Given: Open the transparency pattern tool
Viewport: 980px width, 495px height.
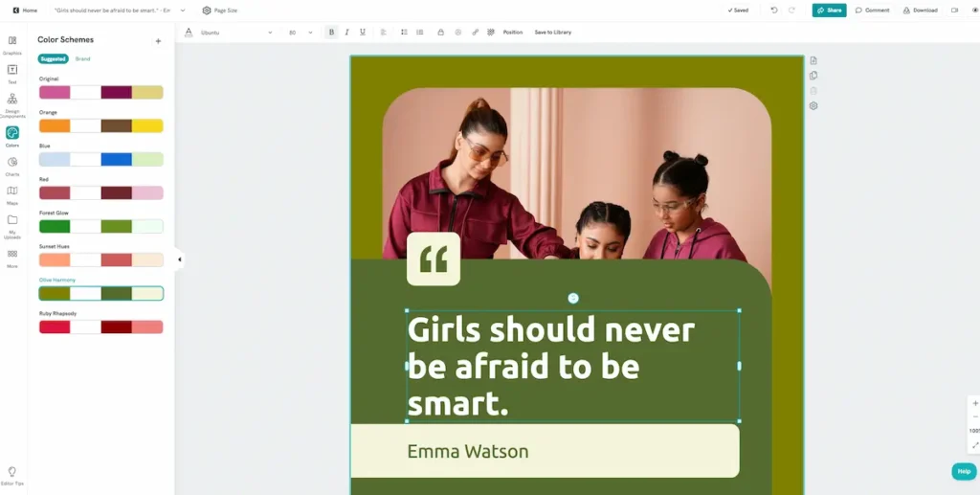Looking at the screenshot, I should pyautogui.click(x=491, y=32).
